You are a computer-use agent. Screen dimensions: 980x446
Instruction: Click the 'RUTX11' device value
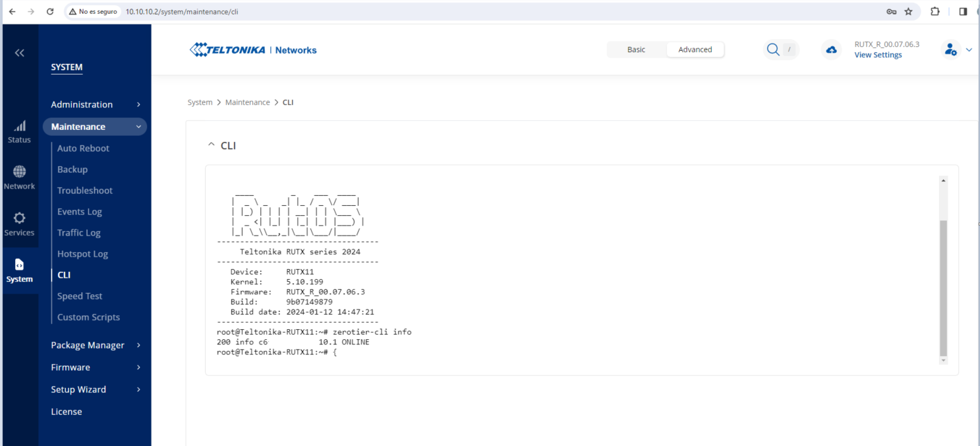(300, 272)
